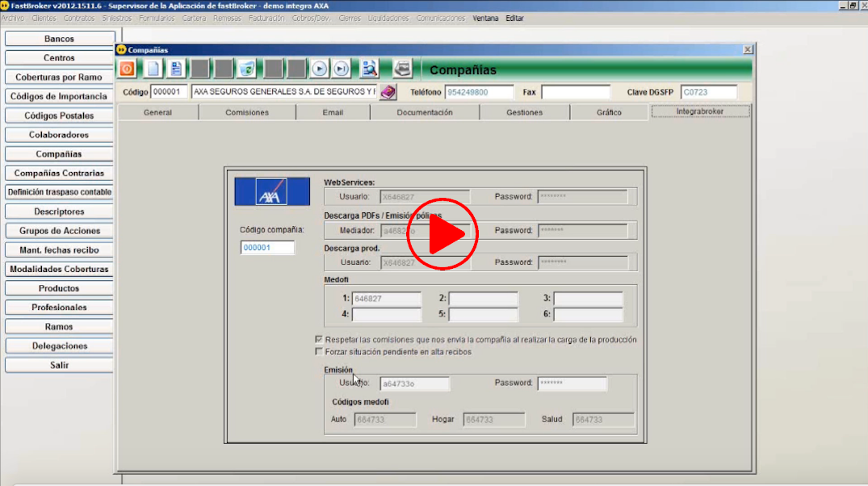
Task: Open Compañías Contrarias
Action: point(59,174)
